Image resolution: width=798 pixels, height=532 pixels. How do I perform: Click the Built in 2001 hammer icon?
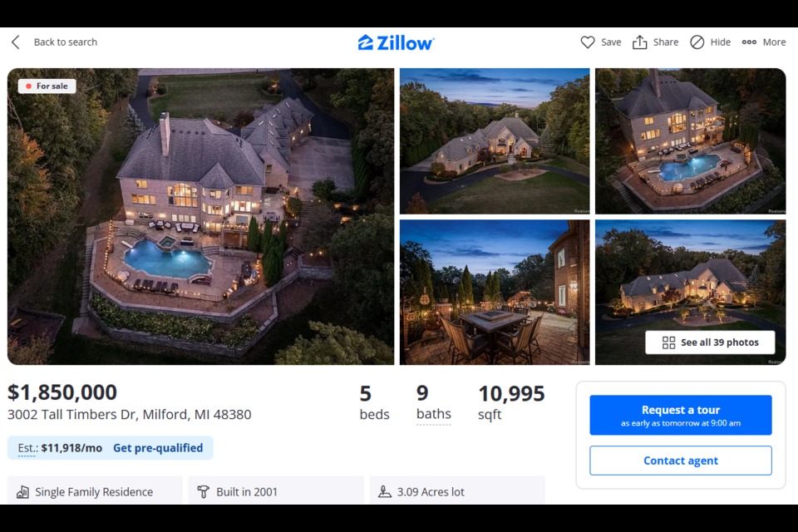click(203, 492)
